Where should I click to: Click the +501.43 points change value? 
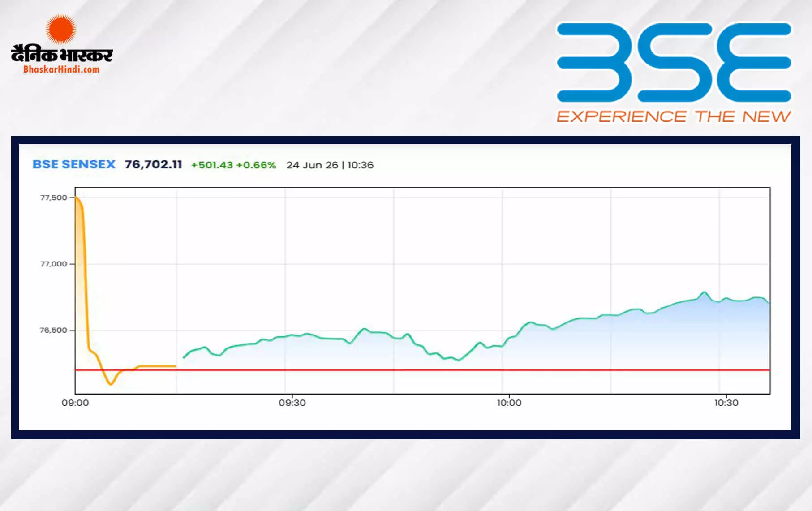[x=212, y=165]
